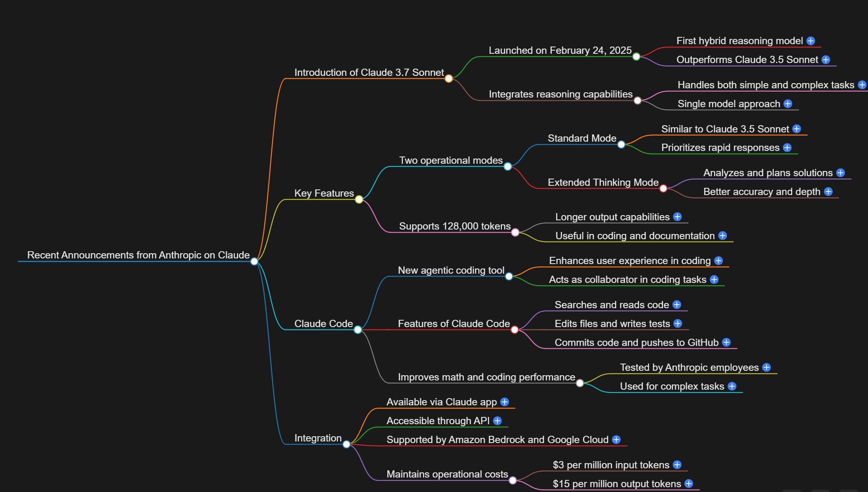Click the Key Features label text
868x492 pixels.
pyautogui.click(x=324, y=193)
